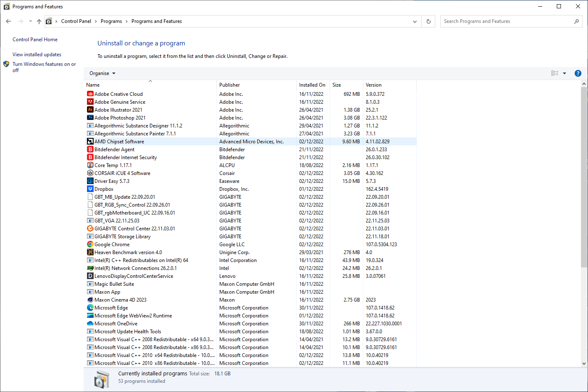This screenshot has height=392, width=588.
Task: Select GBT_rgbMotherboard_UC 22.09.16.01 entry
Action: (250, 213)
